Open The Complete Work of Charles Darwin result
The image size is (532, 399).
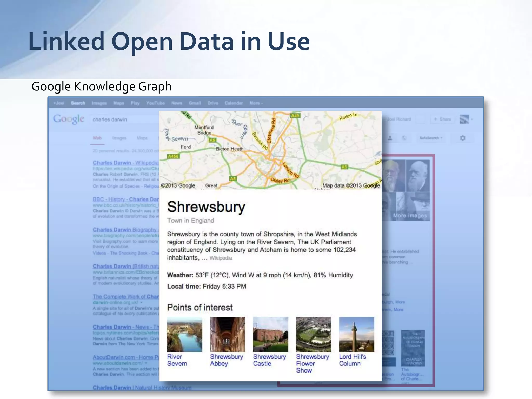pyautogui.click(x=125, y=296)
